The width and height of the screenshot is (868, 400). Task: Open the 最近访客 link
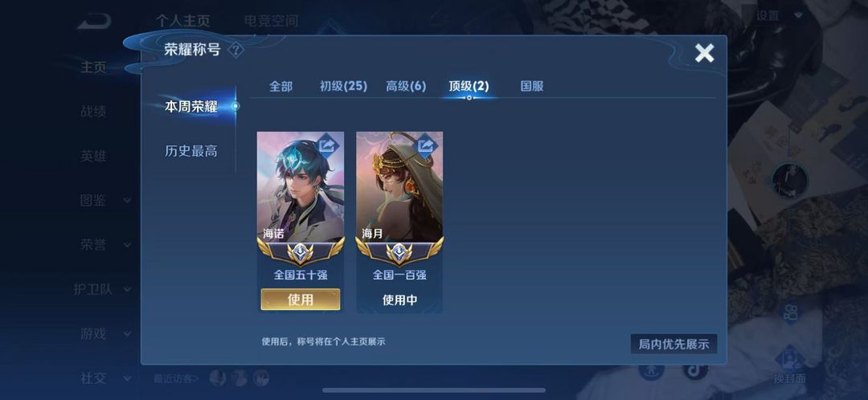[x=176, y=379]
